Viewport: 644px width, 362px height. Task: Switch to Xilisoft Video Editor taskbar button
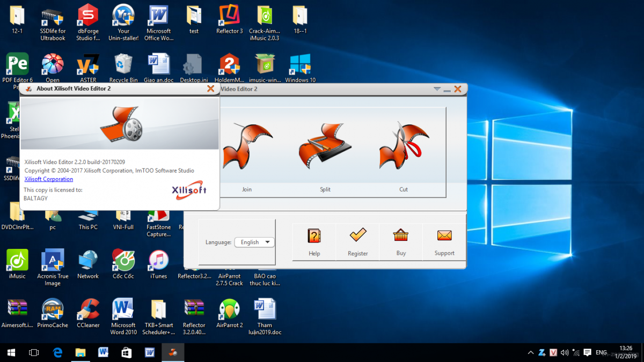click(x=173, y=352)
